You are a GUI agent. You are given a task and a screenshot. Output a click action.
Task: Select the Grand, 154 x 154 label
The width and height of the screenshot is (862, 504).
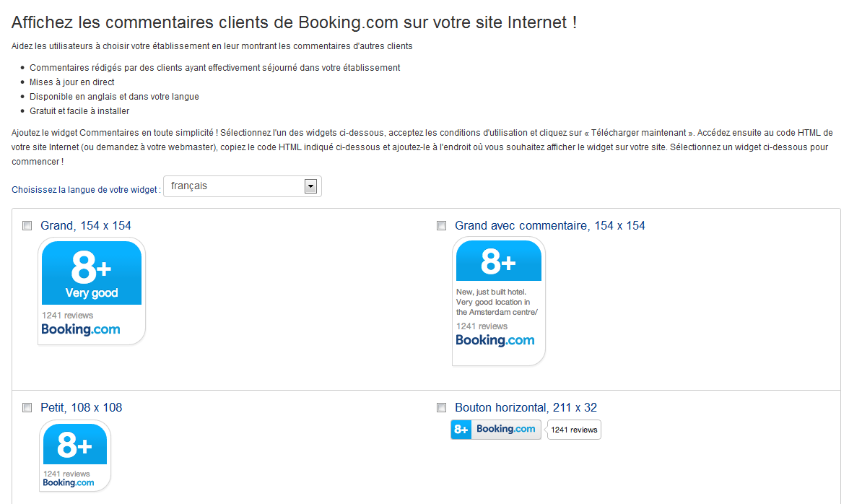point(86,226)
